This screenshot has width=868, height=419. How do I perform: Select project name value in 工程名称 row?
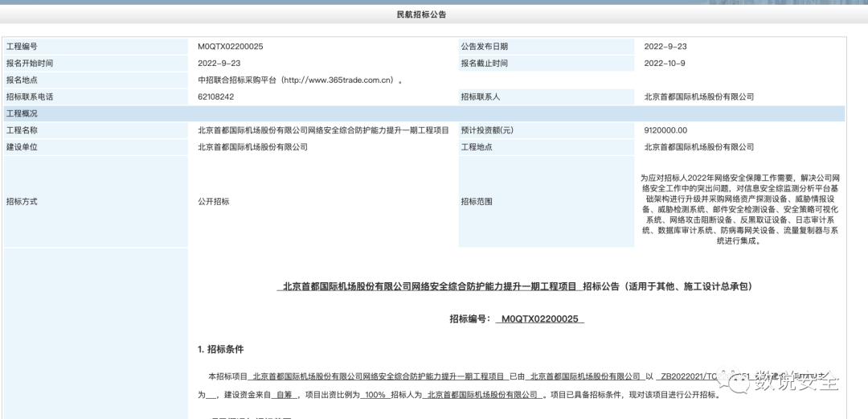point(323,130)
